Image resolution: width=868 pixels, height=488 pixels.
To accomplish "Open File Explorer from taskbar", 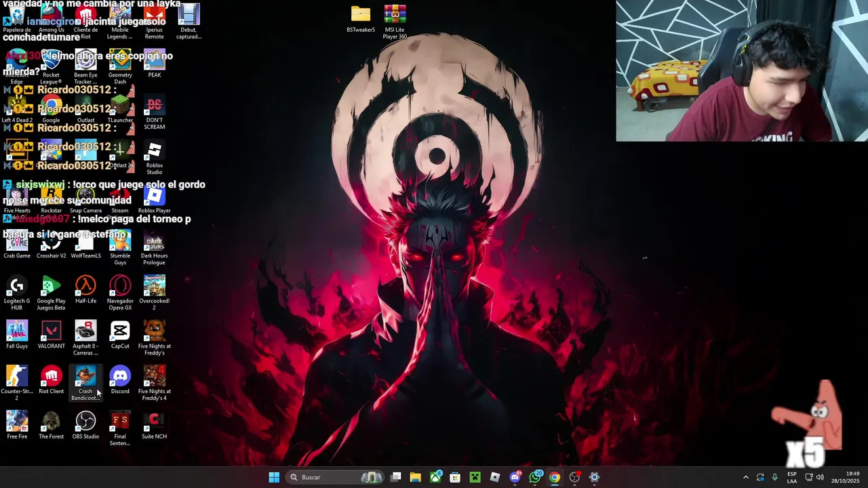I will coord(416,477).
